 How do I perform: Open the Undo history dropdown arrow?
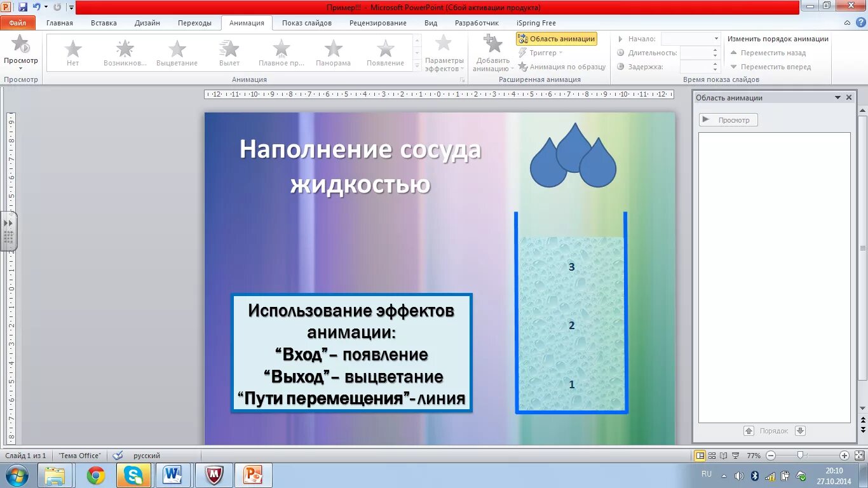[46, 7]
